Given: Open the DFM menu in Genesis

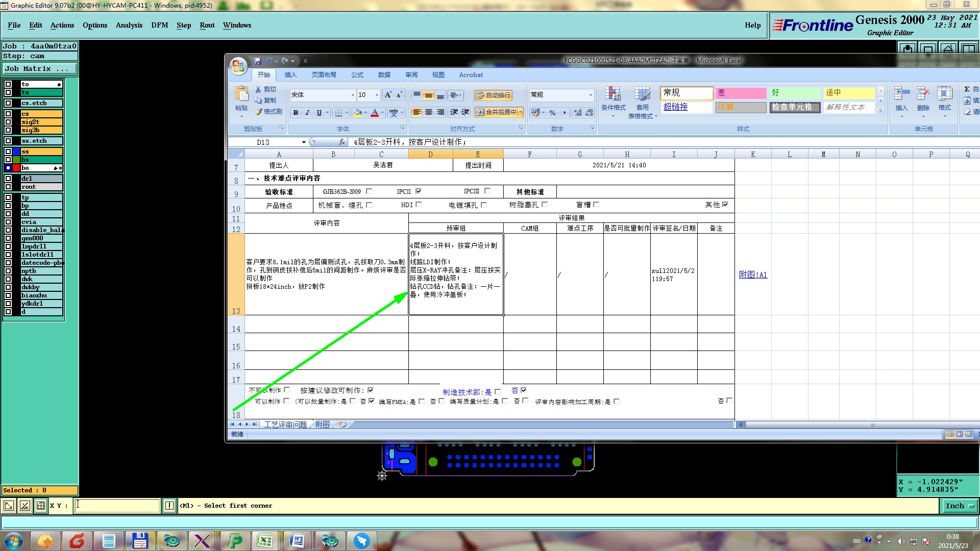Looking at the screenshot, I should click(x=159, y=25).
